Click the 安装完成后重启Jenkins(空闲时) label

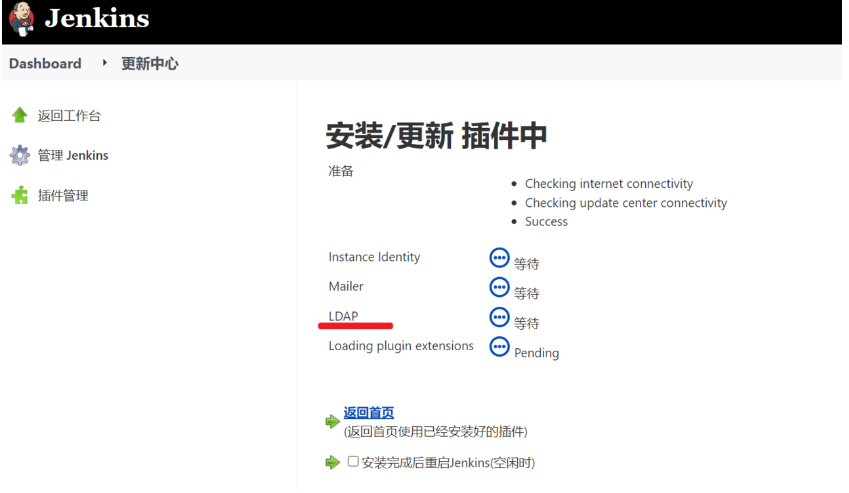(x=448, y=463)
